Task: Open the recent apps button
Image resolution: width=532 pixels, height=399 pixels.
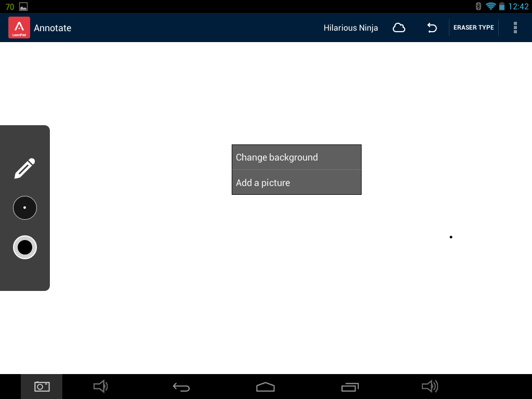Action: [350, 387]
